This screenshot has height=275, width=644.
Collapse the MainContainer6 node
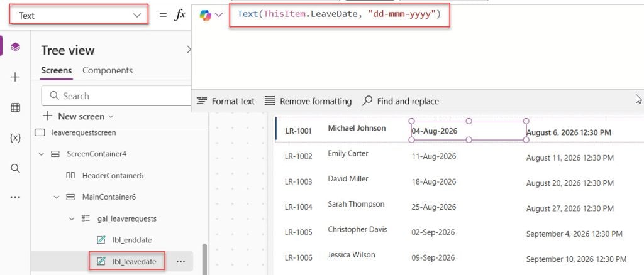pyautogui.click(x=56, y=197)
